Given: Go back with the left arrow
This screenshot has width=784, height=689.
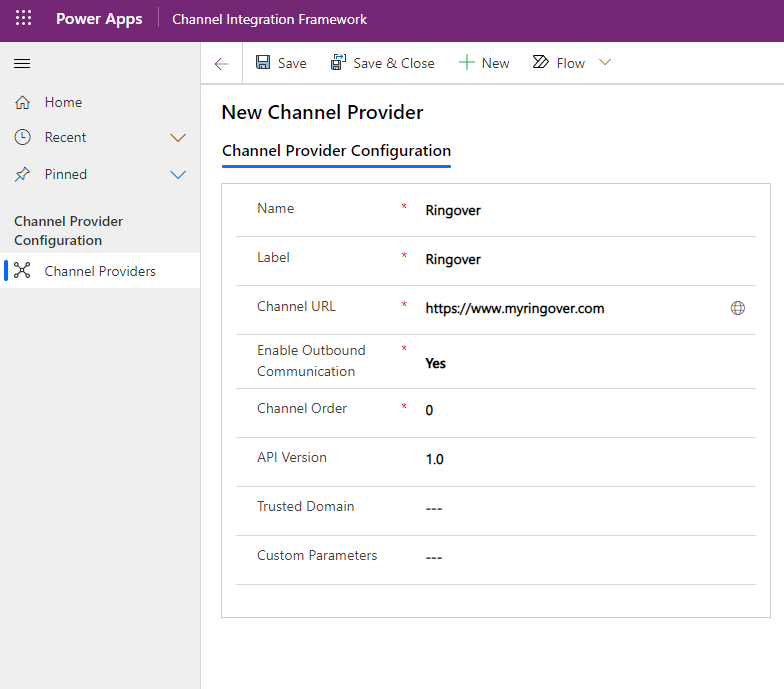Looking at the screenshot, I should coord(222,64).
